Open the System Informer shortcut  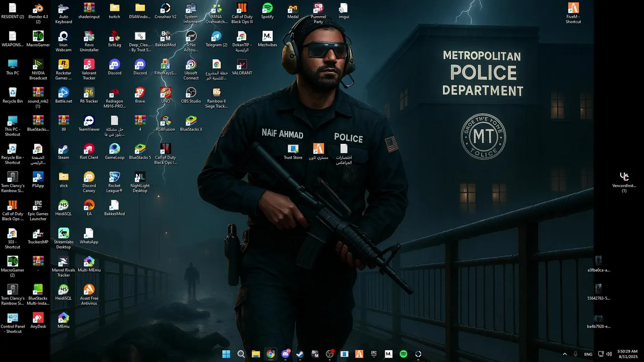pyautogui.click(x=191, y=14)
